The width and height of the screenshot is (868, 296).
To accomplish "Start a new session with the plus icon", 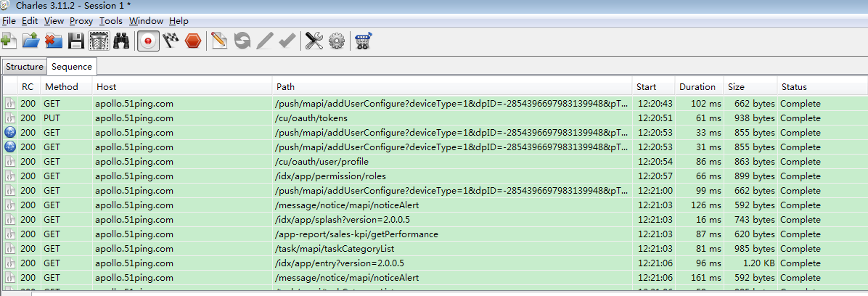I will coord(8,41).
